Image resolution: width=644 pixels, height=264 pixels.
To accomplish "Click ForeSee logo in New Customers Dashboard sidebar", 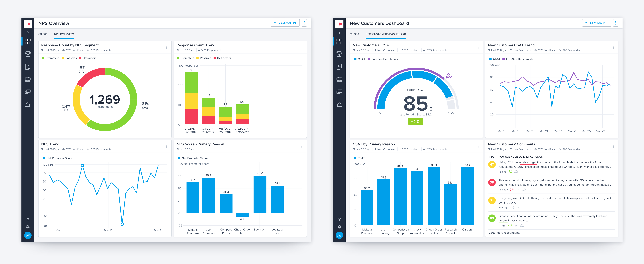I will [339, 24].
